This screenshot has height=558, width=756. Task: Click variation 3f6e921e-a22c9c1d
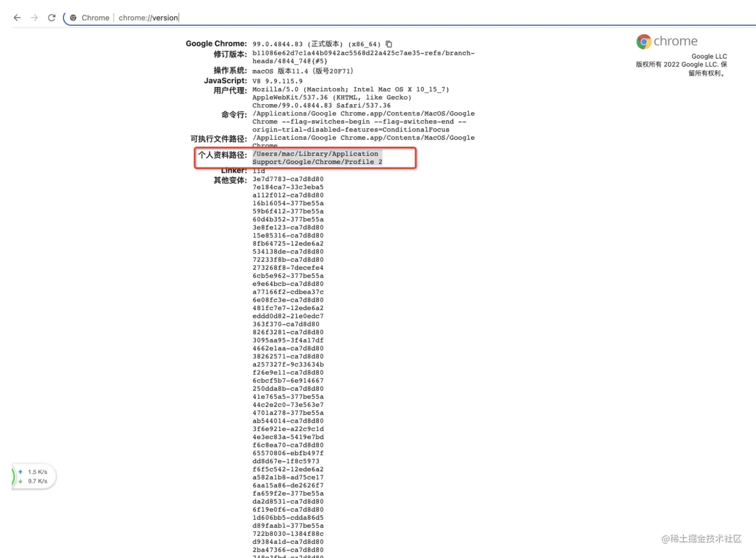tap(288, 429)
